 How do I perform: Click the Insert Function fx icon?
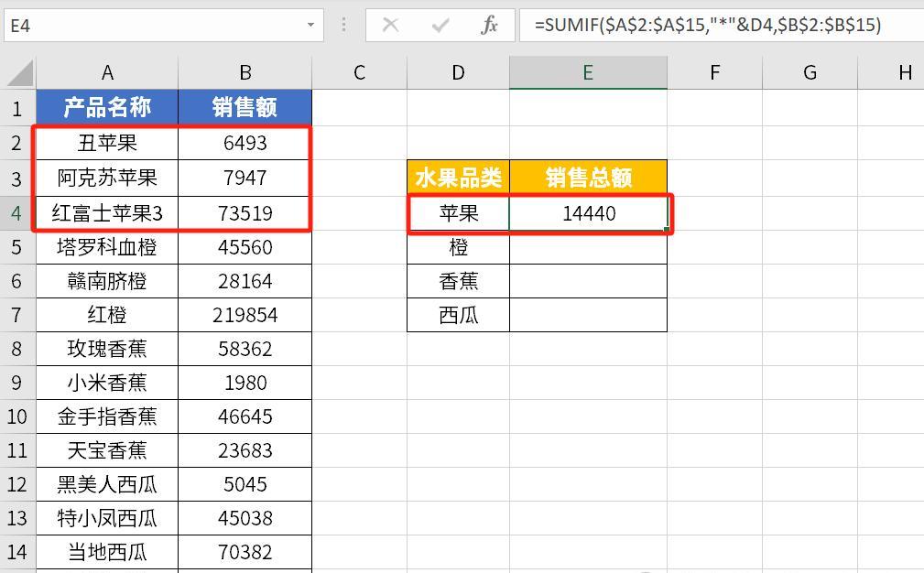click(489, 26)
